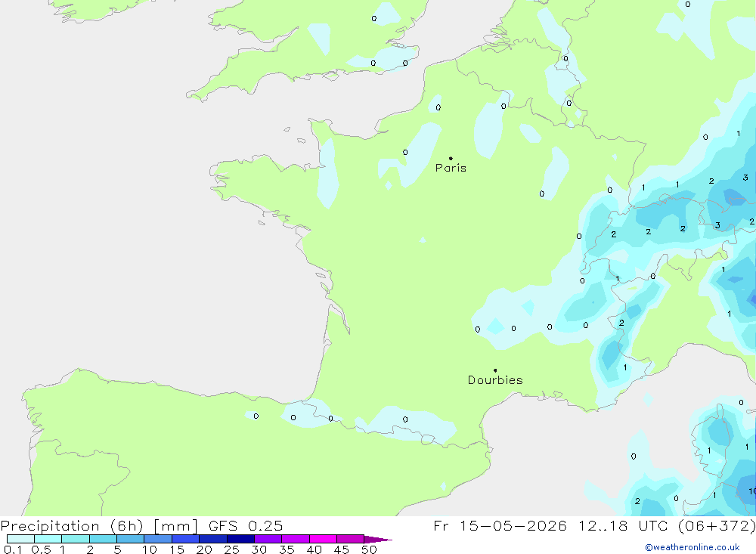Click the 0.1 legend scale label
Image resolution: width=756 pixels, height=554 pixels.
(13, 549)
